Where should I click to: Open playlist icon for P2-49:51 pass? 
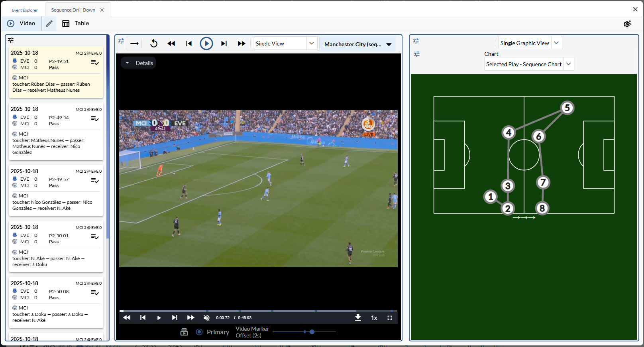(x=95, y=63)
